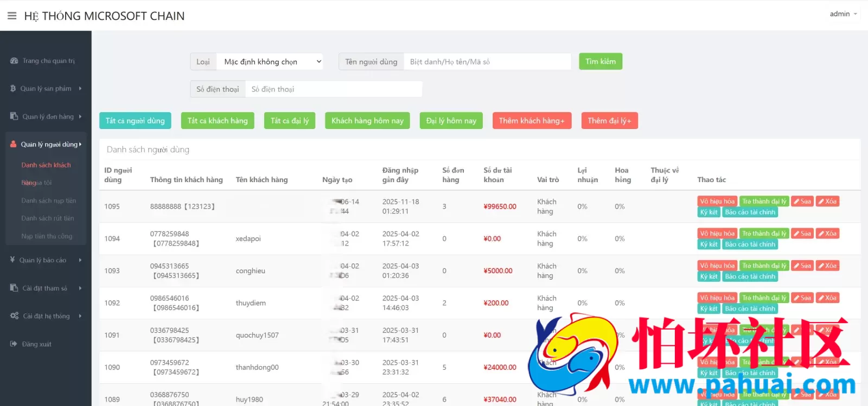Expand Cài đặt tham số submenu arrow
The width and height of the screenshot is (868, 406).
pos(80,288)
